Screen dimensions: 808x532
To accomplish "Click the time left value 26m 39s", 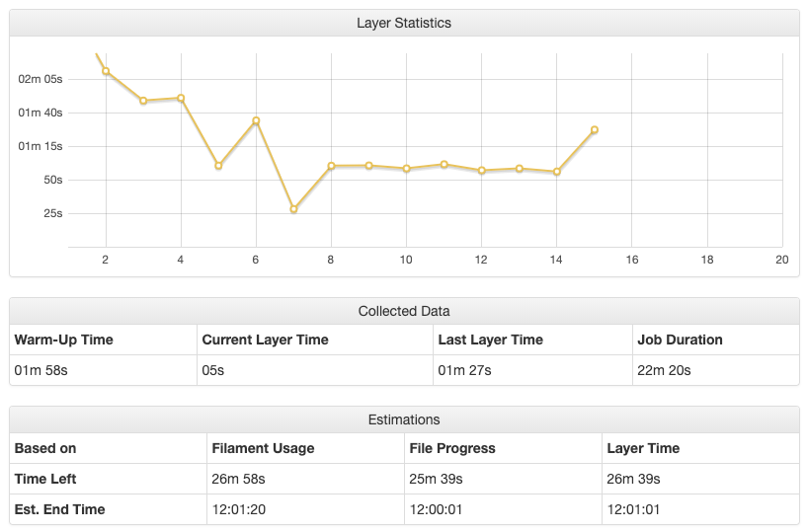I will pyautogui.click(x=633, y=479).
